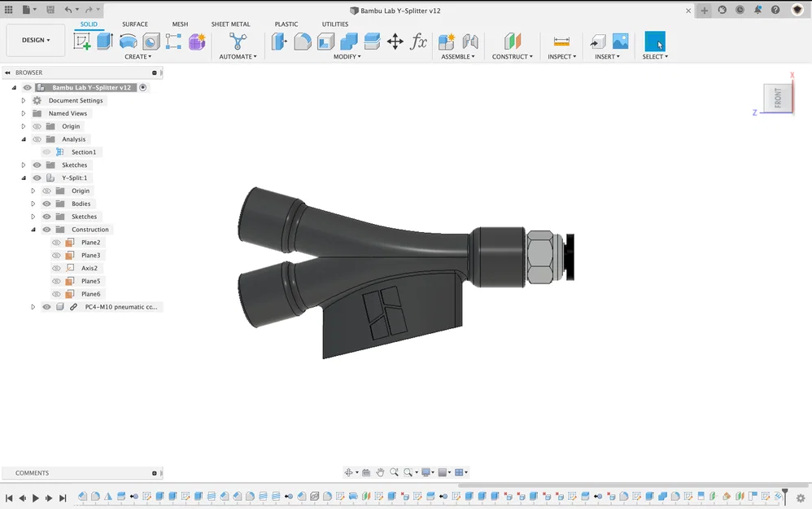Select the Create Sketch tool
This screenshot has width=812, height=509.
click(x=82, y=42)
